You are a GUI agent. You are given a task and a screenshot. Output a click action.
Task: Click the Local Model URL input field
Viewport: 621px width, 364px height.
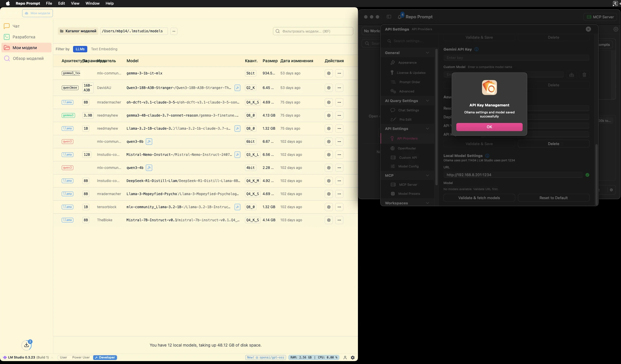(513, 175)
